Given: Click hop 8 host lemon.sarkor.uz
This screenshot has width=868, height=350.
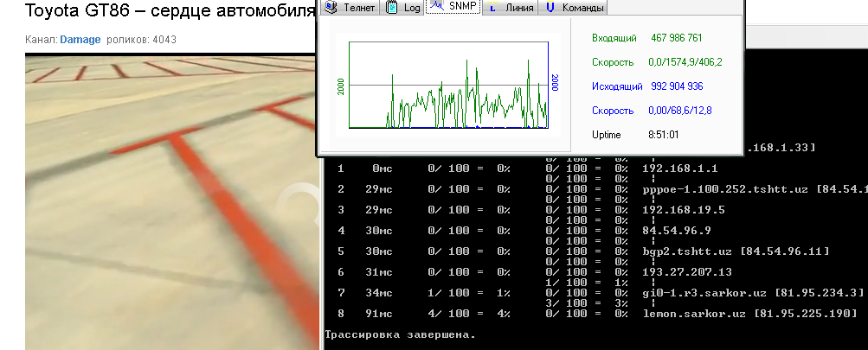Looking at the screenshot, I should pyautogui.click(x=694, y=314).
